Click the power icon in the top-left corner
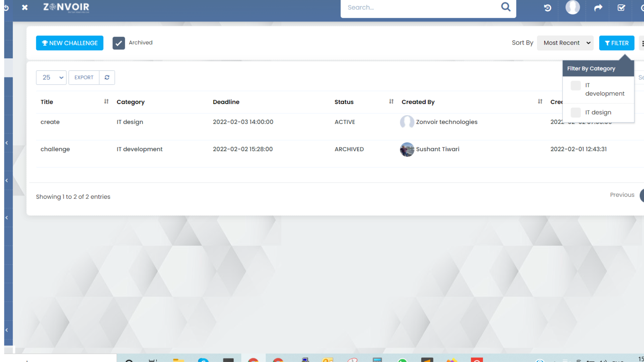 click(x=6, y=7)
